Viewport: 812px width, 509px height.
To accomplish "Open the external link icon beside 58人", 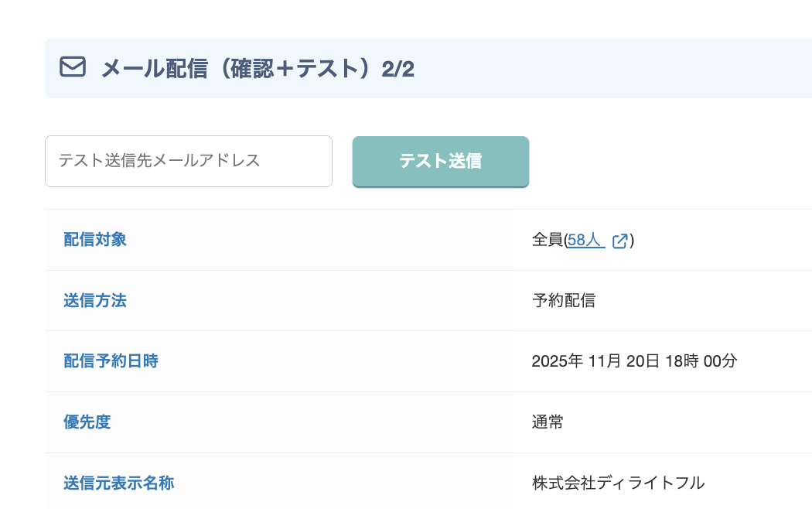I will click(619, 241).
